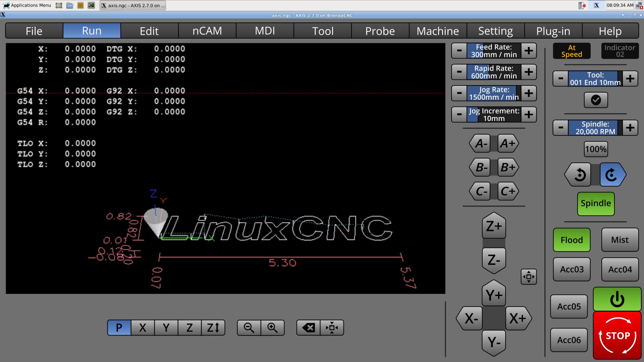Click the move-arrows icon beside Z-

(529, 277)
